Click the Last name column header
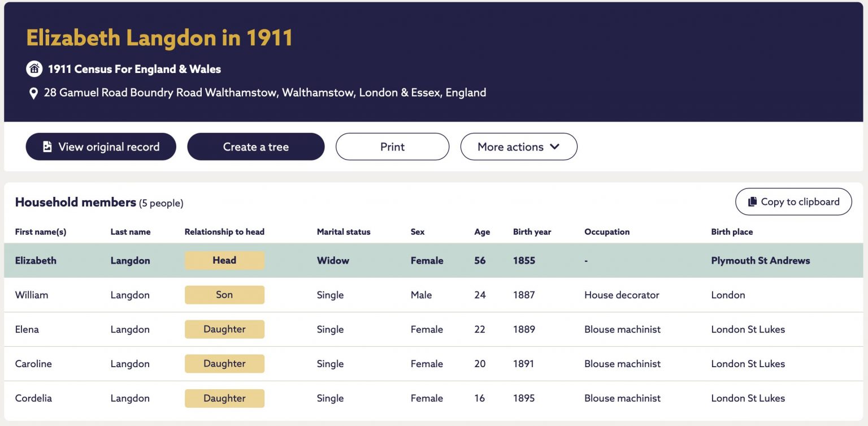Screen dimensions: 868x426 click(x=131, y=232)
